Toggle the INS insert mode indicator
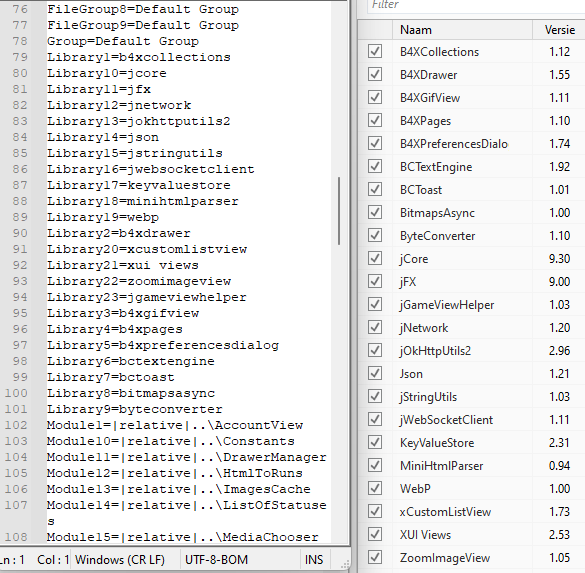The width and height of the screenshot is (585, 573). coord(314,560)
